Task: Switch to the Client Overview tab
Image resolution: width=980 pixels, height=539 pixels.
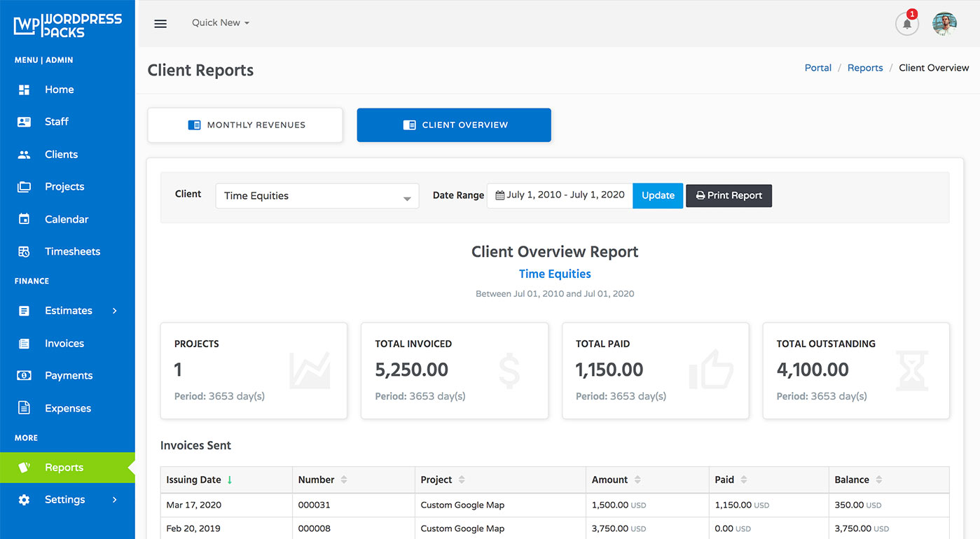Action: (x=453, y=125)
